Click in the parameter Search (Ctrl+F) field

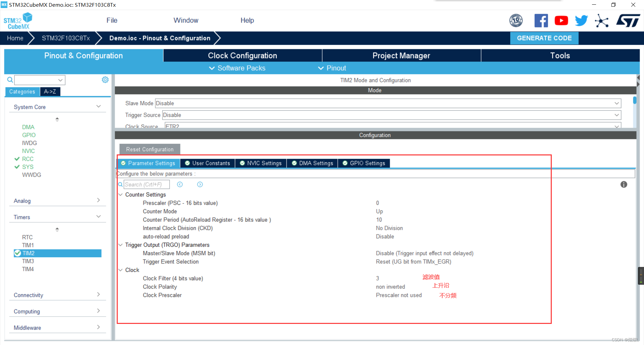(x=147, y=185)
